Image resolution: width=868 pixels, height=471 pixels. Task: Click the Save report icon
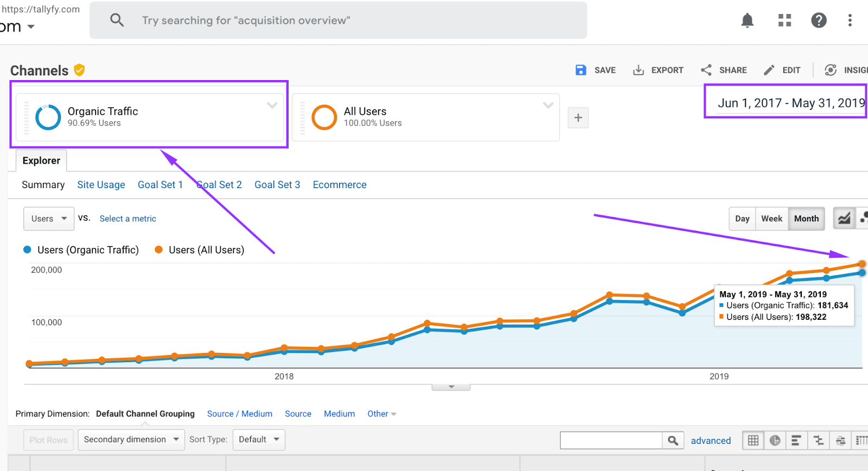580,70
